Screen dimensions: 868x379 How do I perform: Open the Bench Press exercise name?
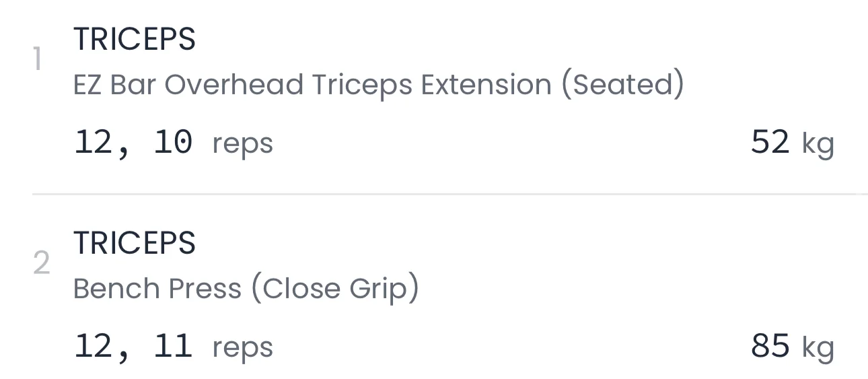(x=246, y=289)
